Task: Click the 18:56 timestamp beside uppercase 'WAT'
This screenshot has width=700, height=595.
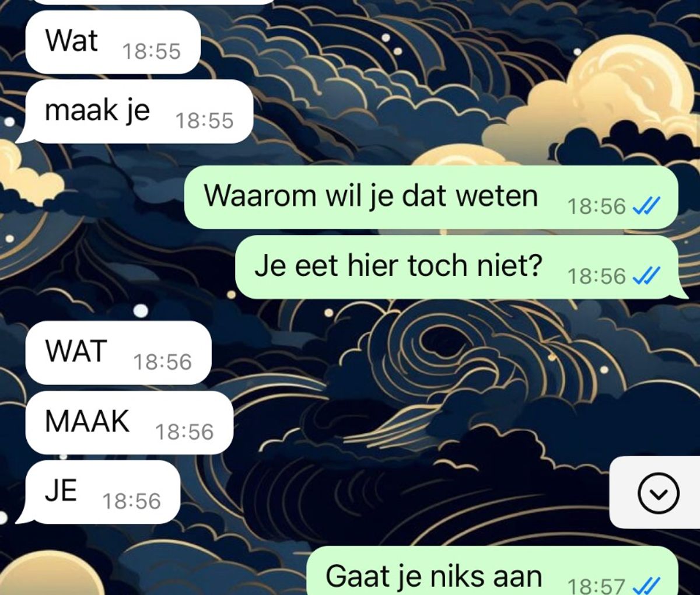Action: (162, 362)
